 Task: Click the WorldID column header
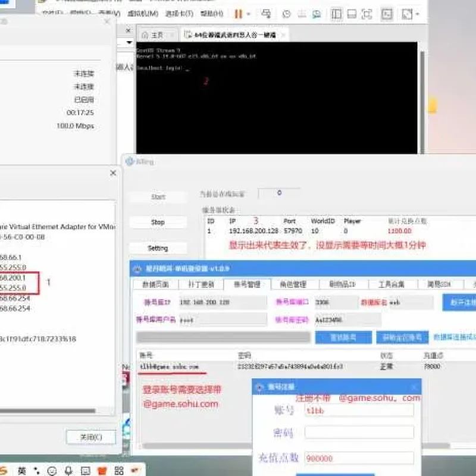322,221
